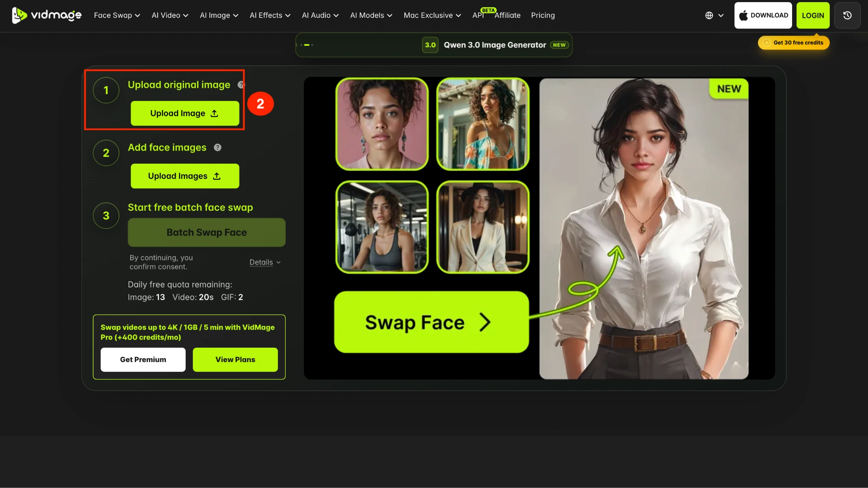Expand the Mac Exclusive menu
The height and width of the screenshot is (488, 868).
coord(432,15)
